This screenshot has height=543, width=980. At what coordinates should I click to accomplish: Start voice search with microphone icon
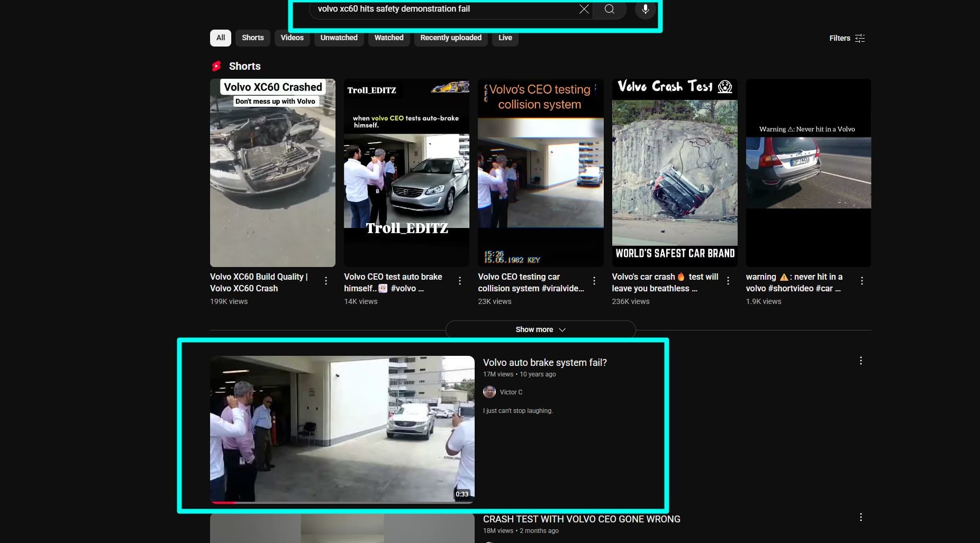pos(645,9)
